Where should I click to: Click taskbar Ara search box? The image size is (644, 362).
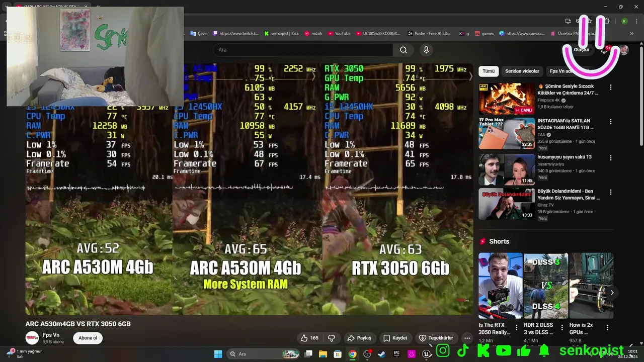[264, 354]
